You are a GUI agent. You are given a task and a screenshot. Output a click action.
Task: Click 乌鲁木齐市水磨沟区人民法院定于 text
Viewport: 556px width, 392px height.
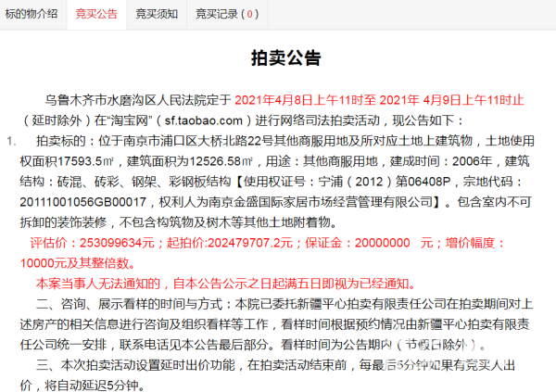point(138,100)
